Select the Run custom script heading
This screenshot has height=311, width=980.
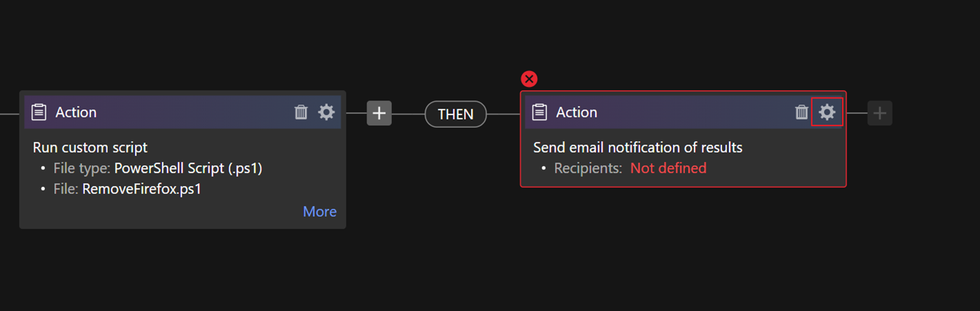pos(90,147)
